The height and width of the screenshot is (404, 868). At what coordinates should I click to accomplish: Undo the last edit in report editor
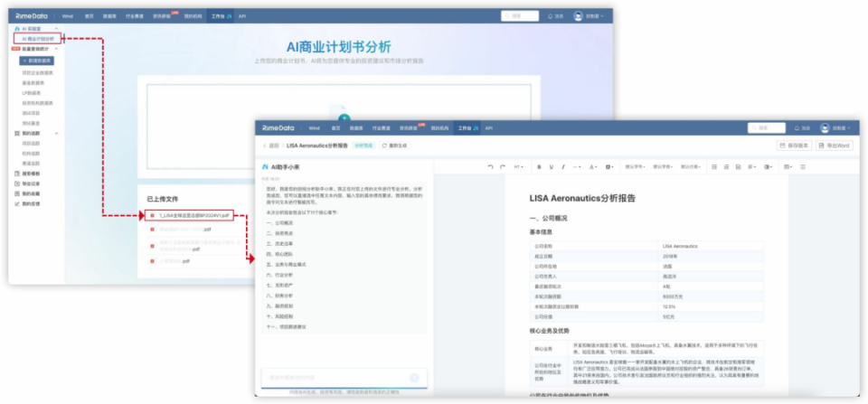click(490, 166)
